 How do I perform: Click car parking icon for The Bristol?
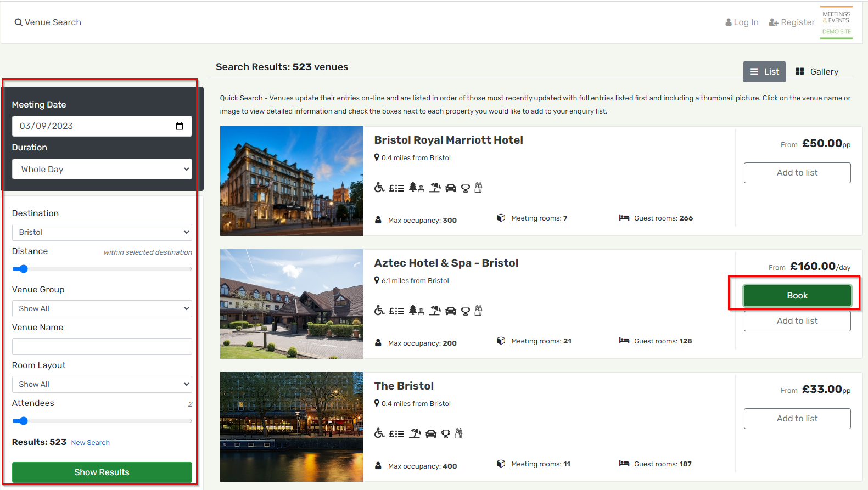pos(431,434)
